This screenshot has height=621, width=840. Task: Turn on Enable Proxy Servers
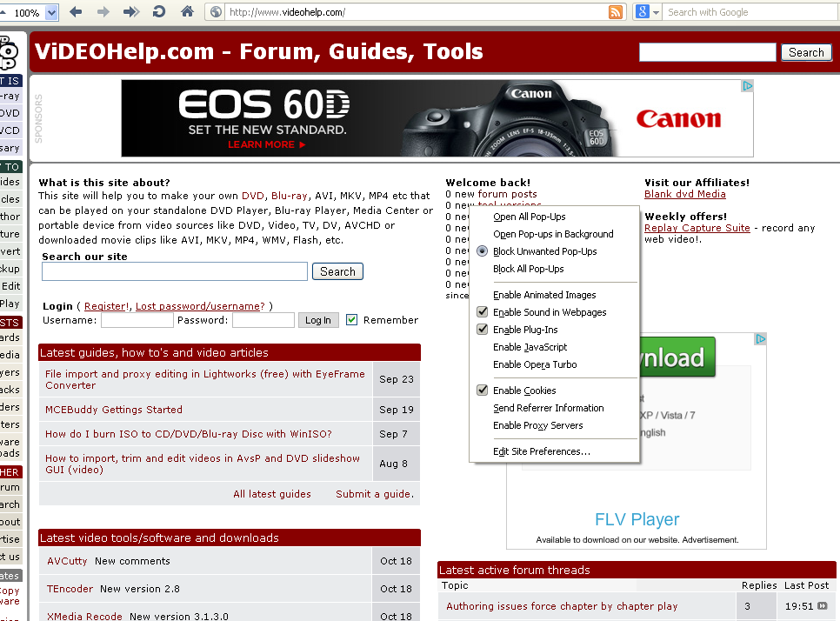(538, 425)
